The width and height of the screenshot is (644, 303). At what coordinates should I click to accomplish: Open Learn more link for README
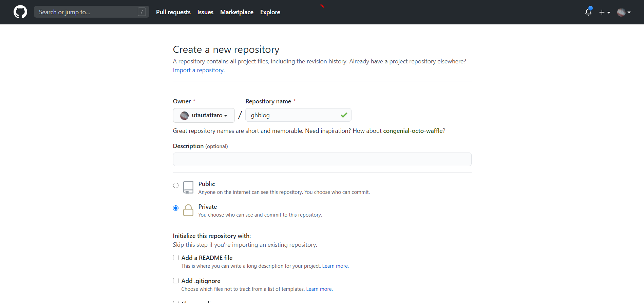tap(335, 266)
